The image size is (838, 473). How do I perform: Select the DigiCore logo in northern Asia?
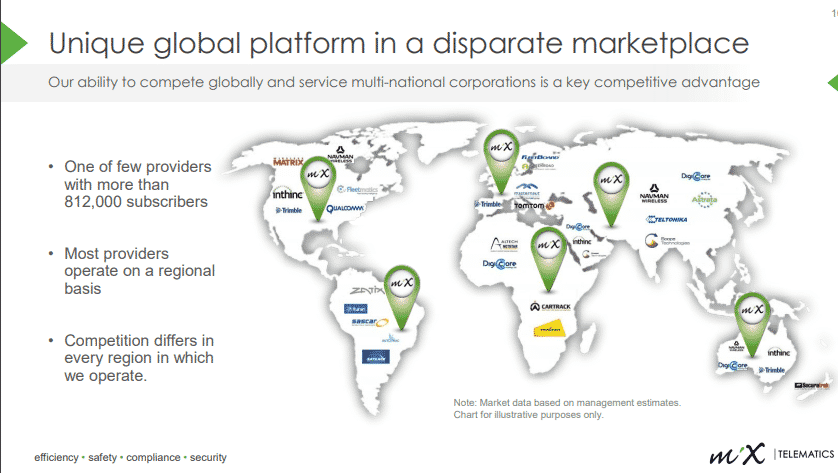pyautogui.click(x=695, y=176)
